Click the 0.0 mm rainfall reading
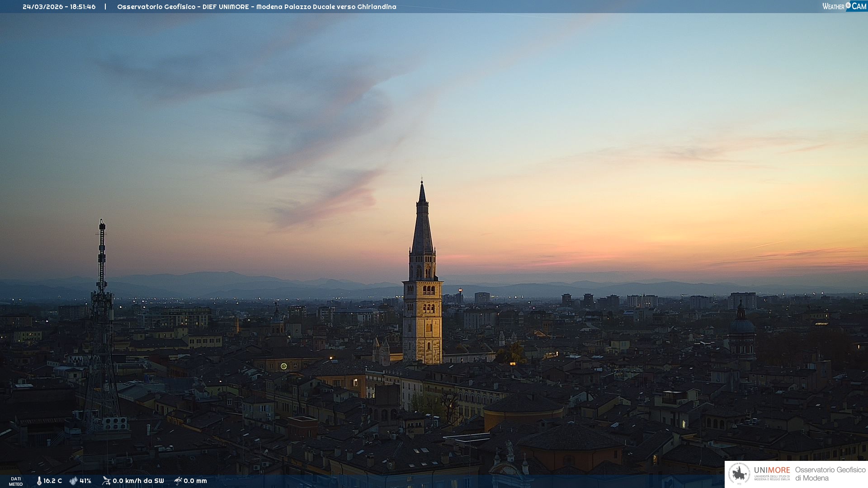This screenshot has height=488, width=868. pos(195,481)
